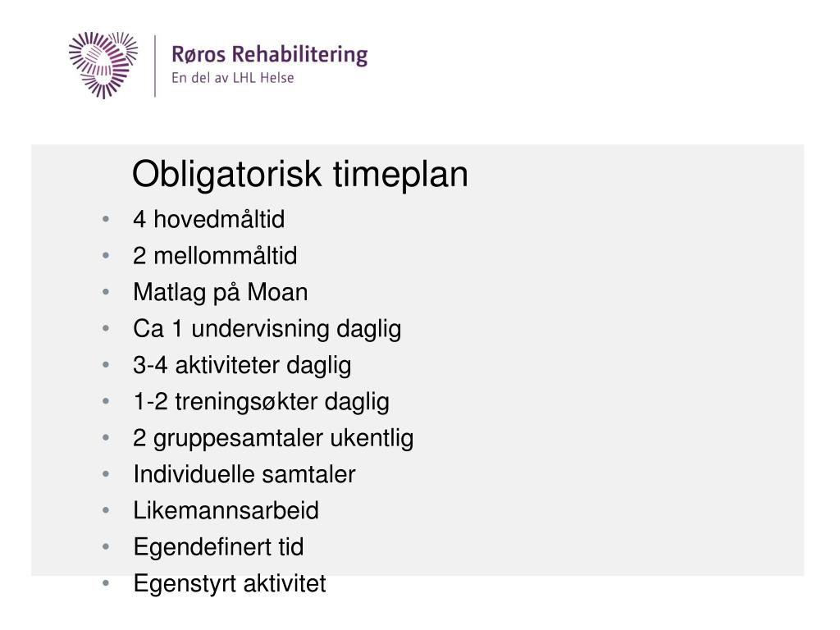The image size is (840, 630).
Task: Click the '2 mellommåltid' list item
Action: coord(215,256)
